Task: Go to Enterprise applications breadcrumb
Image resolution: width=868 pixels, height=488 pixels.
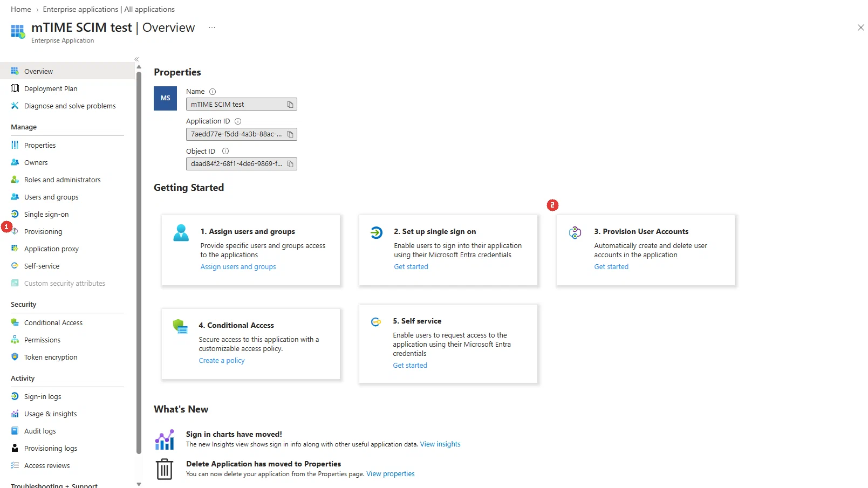Action: [108, 9]
